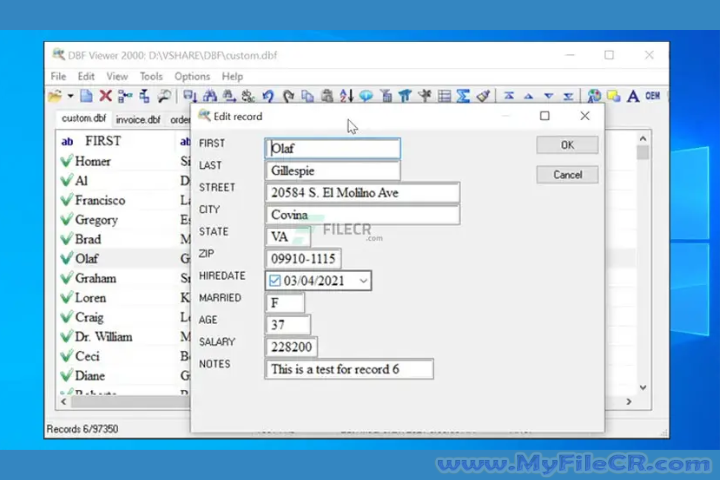The width and height of the screenshot is (720, 480).
Task: Click the table grid icon
Action: pyautogui.click(x=444, y=96)
